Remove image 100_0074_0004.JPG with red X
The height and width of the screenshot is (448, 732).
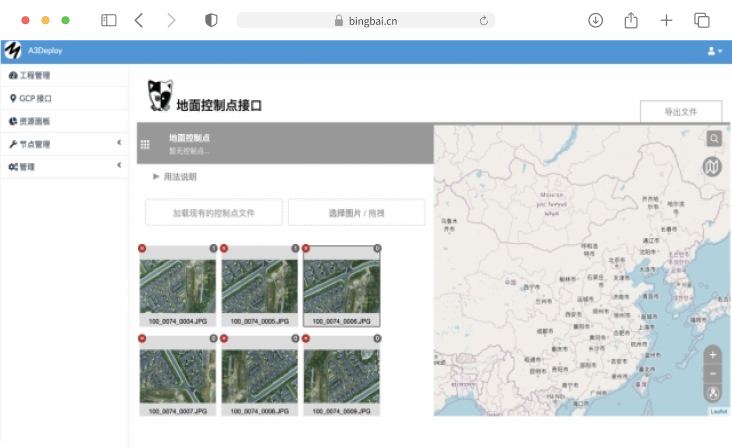click(x=142, y=248)
